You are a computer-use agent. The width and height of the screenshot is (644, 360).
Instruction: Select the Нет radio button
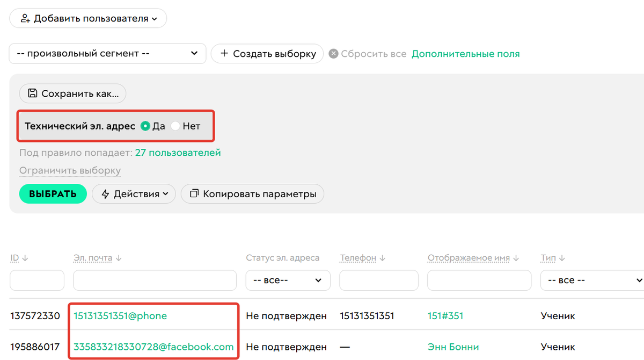pyautogui.click(x=176, y=126)
